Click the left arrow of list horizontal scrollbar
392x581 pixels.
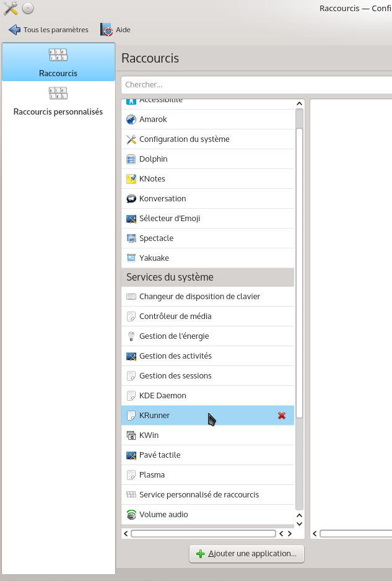coord(126,533)
